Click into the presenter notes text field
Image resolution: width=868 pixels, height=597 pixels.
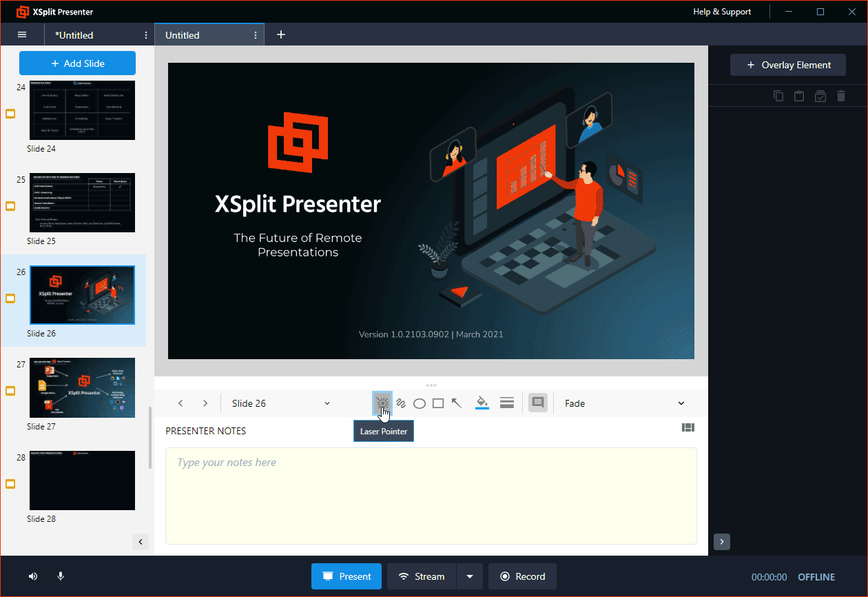tap(431, 496)
